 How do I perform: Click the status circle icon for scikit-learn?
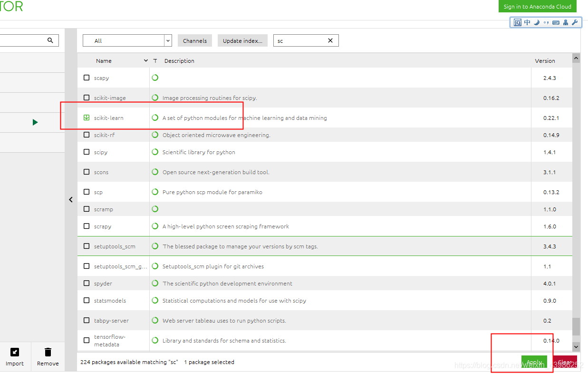click(155, 118)
